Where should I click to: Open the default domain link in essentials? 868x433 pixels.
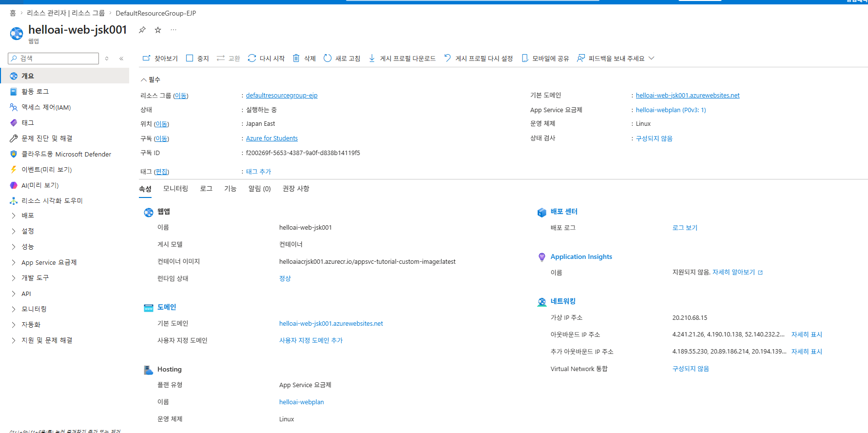pyautogui.click(x=688, y=96)
